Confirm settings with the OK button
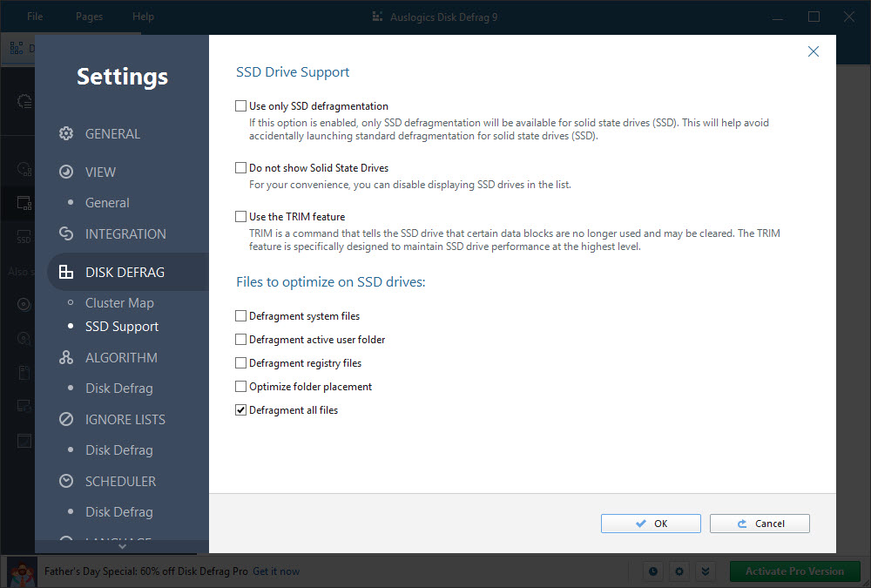The width and height of the screenshot is (871, 588). (651, 524)
